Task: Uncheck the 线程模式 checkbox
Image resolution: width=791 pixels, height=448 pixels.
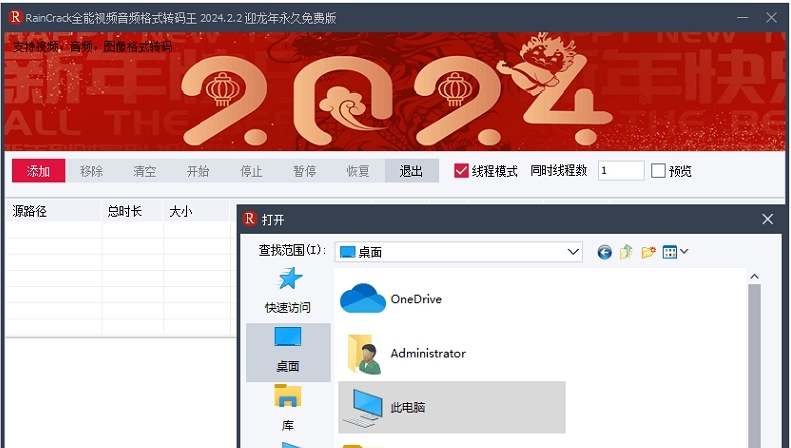Action: point(461,171)
